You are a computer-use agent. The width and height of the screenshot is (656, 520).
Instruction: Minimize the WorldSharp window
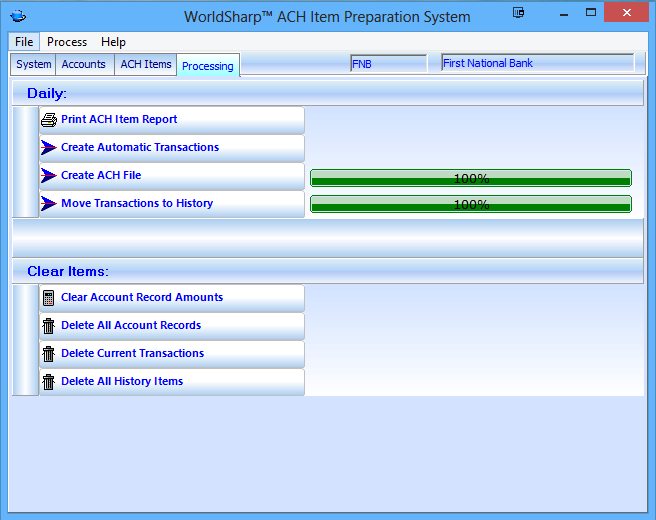coord(564,14)
